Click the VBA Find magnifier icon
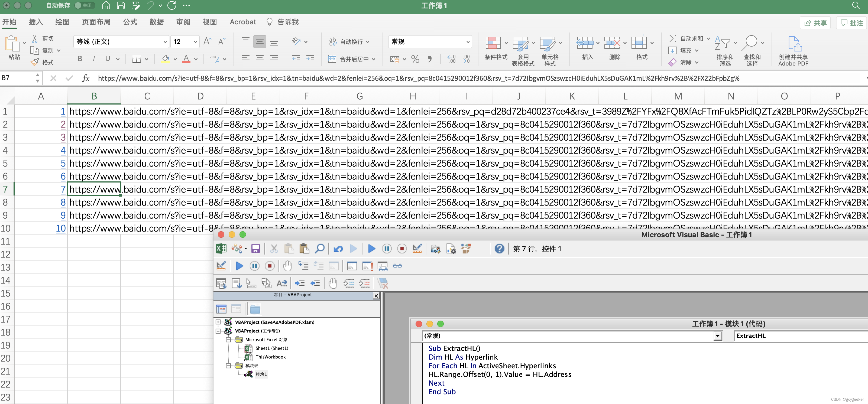 pyautogui.click(x=319, y=249)
